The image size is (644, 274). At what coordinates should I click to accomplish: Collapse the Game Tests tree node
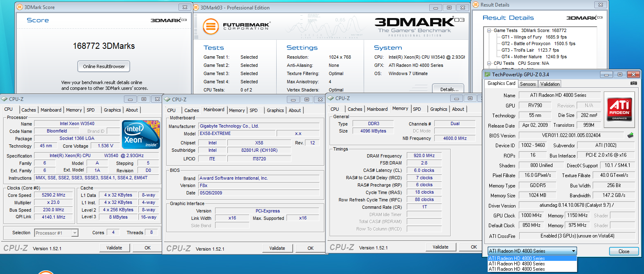click(x=489, y=30)
